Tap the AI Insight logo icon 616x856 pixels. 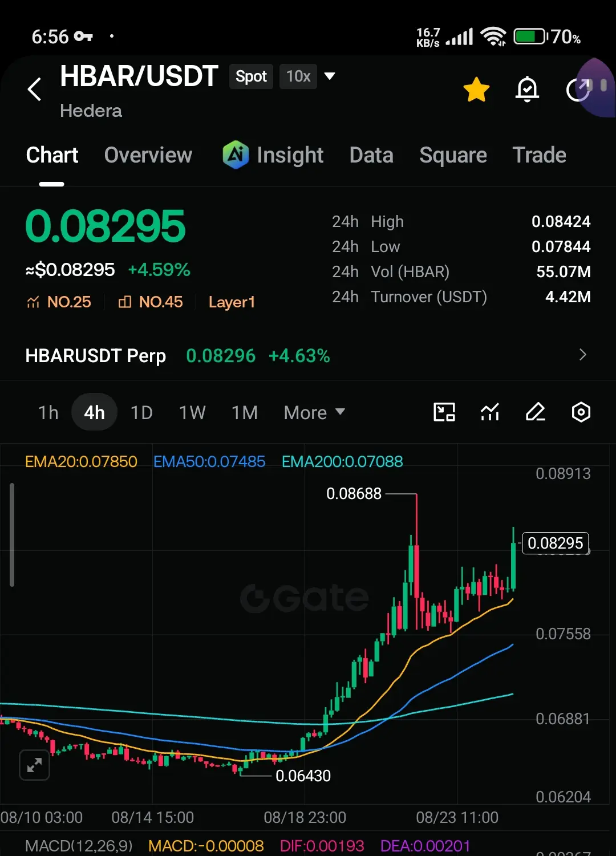pos(236,155)
